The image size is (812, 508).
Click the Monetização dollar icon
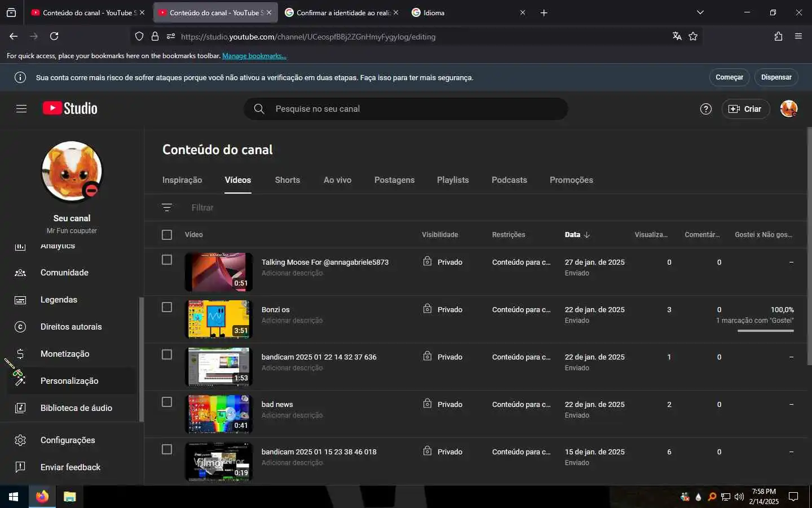click(20, 354)
